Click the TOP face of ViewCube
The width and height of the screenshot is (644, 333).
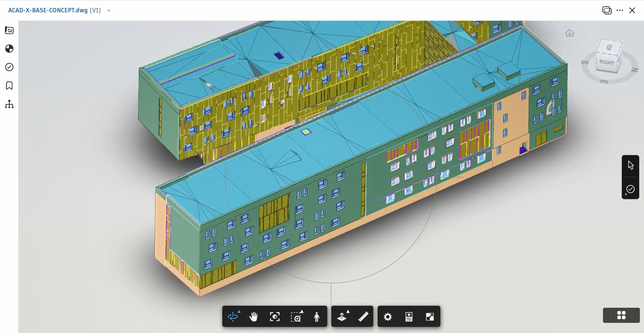click(609, 47)
